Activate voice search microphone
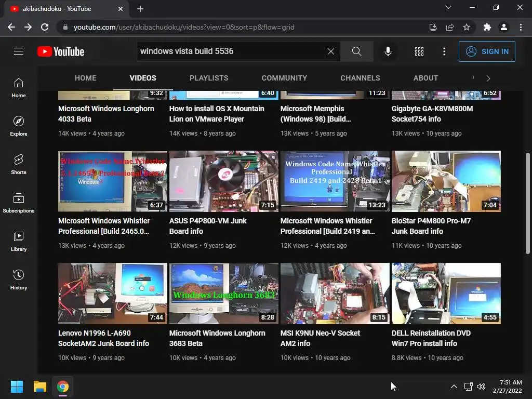 point(388,51)
